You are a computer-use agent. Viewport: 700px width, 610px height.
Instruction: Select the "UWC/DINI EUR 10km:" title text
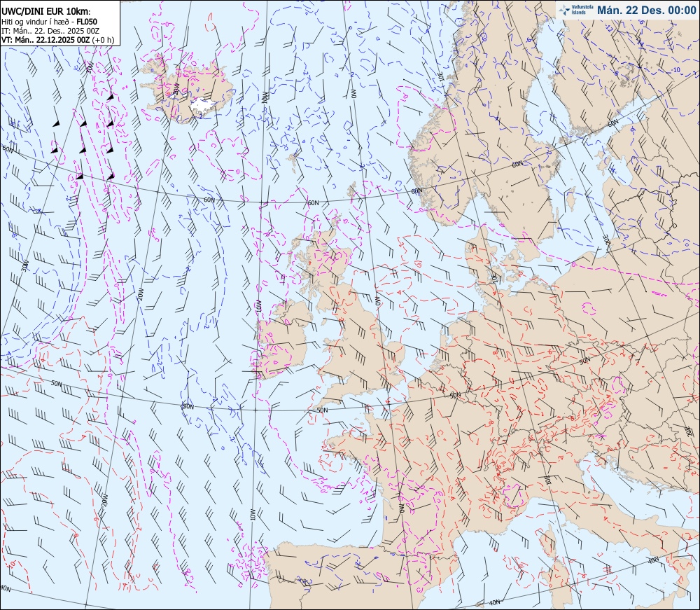(46, 12)
